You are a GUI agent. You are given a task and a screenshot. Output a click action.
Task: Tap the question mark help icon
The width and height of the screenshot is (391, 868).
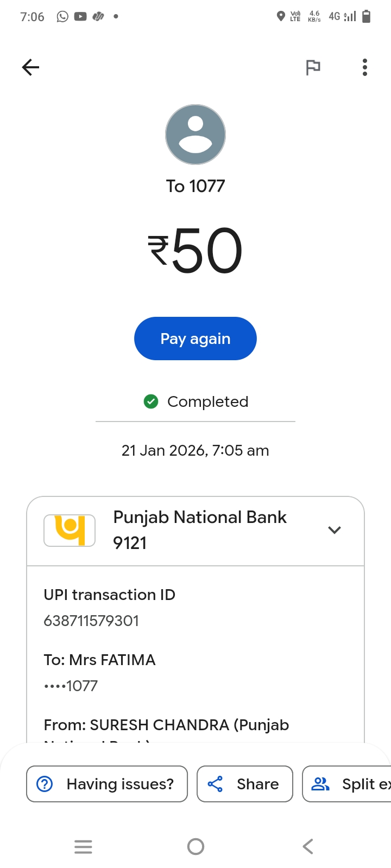point(45,784)
